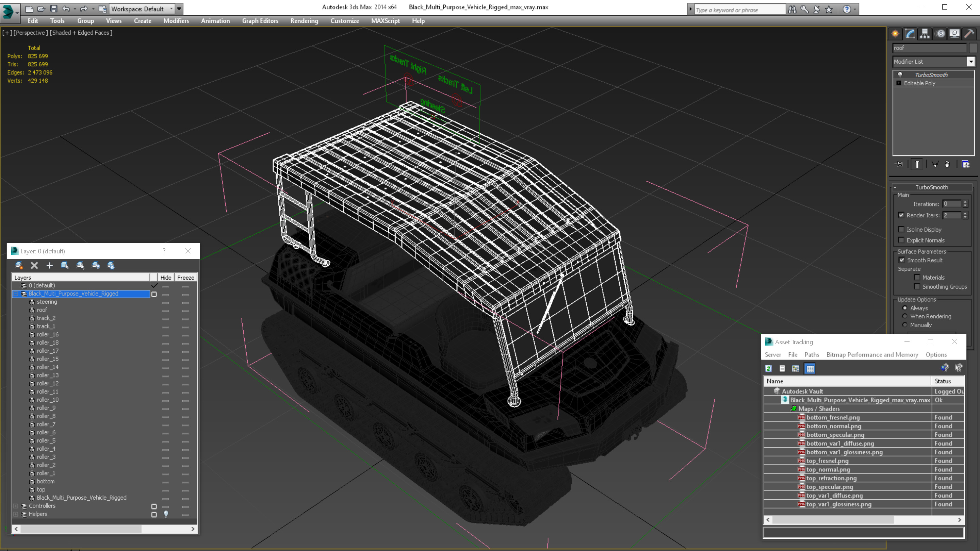Uncheck the Smooth Result checkbox
Screen dimensions: 980x551
coord(902,260)
